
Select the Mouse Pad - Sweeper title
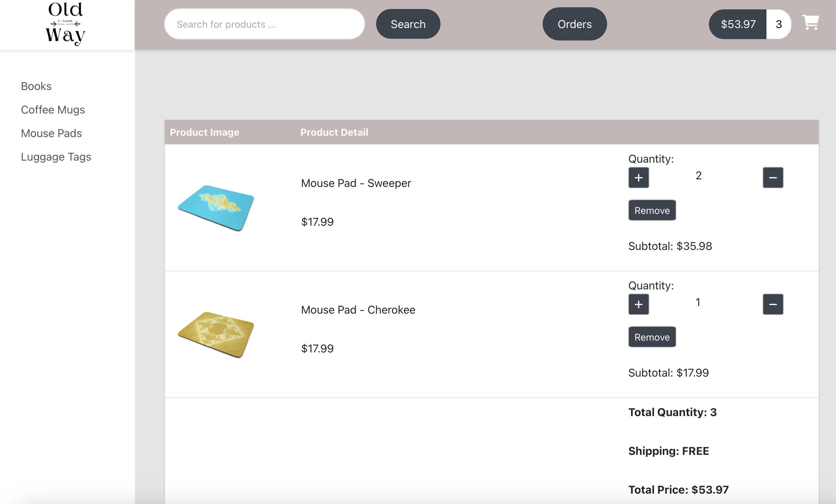click(x=355, y=183)
